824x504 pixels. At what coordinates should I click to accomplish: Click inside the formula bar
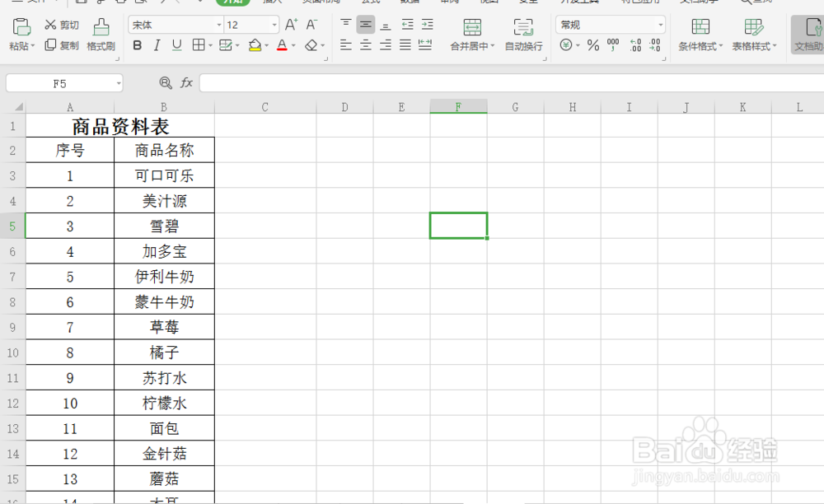point(412,82)
